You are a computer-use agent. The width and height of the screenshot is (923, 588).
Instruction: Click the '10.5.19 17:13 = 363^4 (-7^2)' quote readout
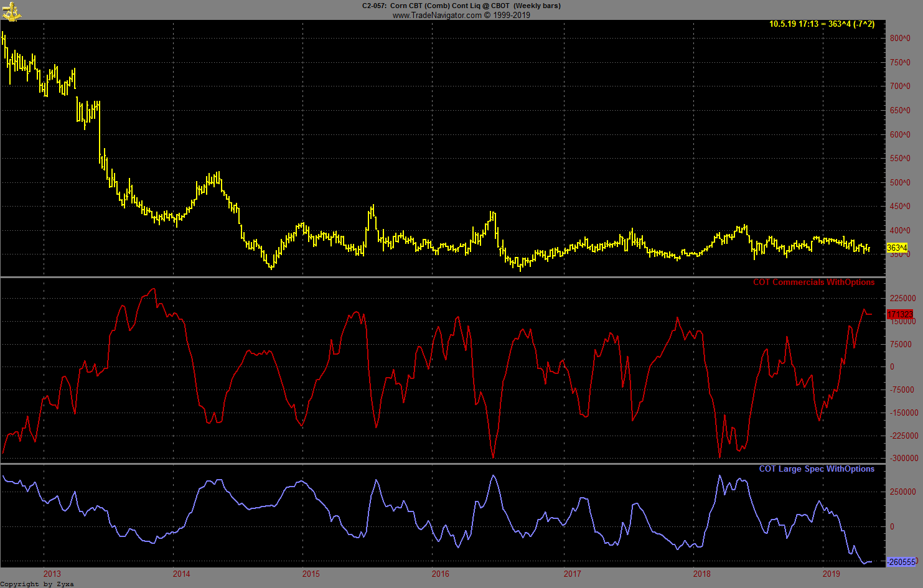(x=822, y=24)
